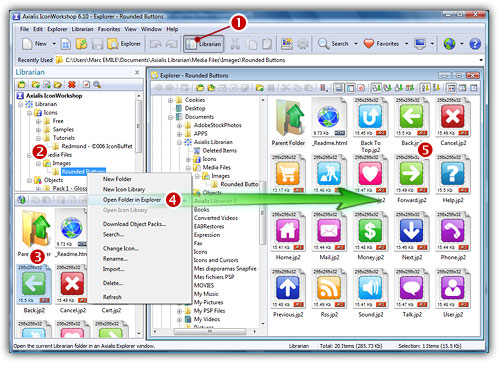
Task: Click the globe web icon in toolbar
Action: [x=449, y=44]
